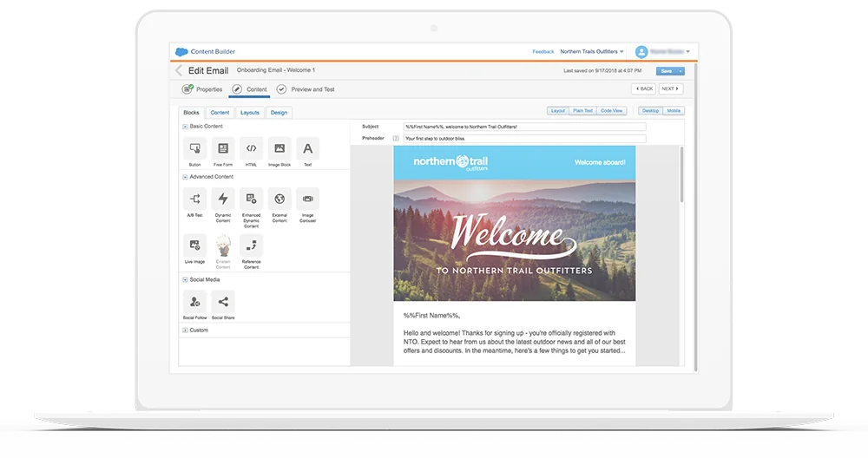Open the Layouts tab
Screen dimensions: 868x458
click(250, 112)
